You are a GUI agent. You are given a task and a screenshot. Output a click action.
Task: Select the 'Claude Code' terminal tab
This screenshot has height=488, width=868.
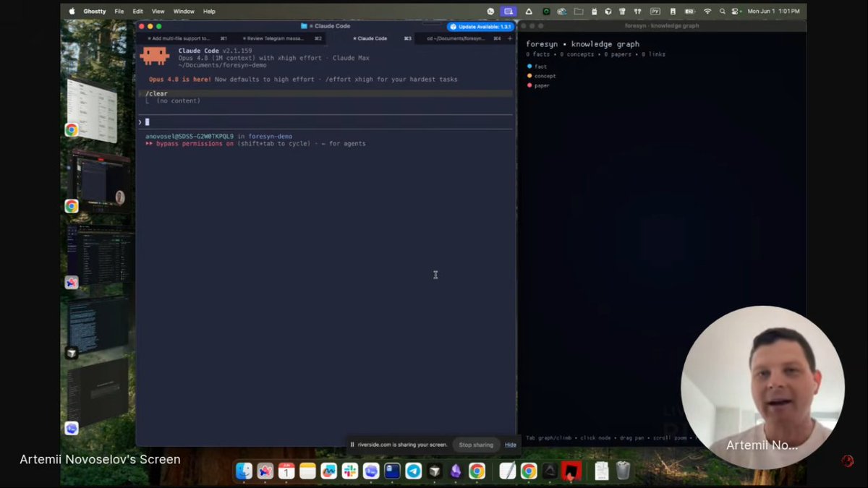(x=372, y=38)
